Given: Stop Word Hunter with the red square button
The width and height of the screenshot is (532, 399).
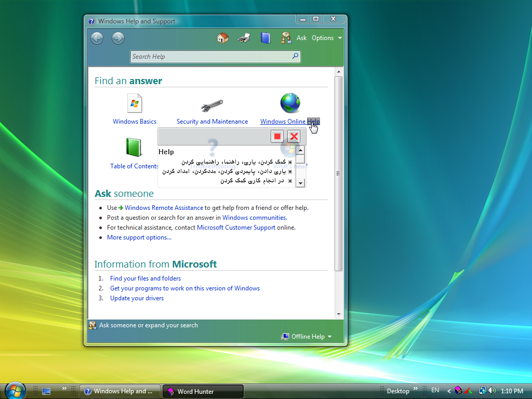Looking at the screenshot, I should coord(277,137).
